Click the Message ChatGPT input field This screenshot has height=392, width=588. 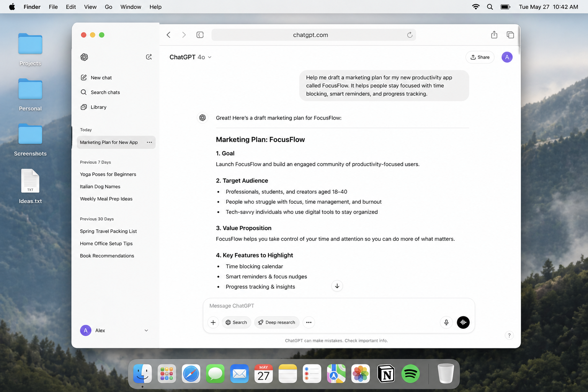tap(339, 306)
